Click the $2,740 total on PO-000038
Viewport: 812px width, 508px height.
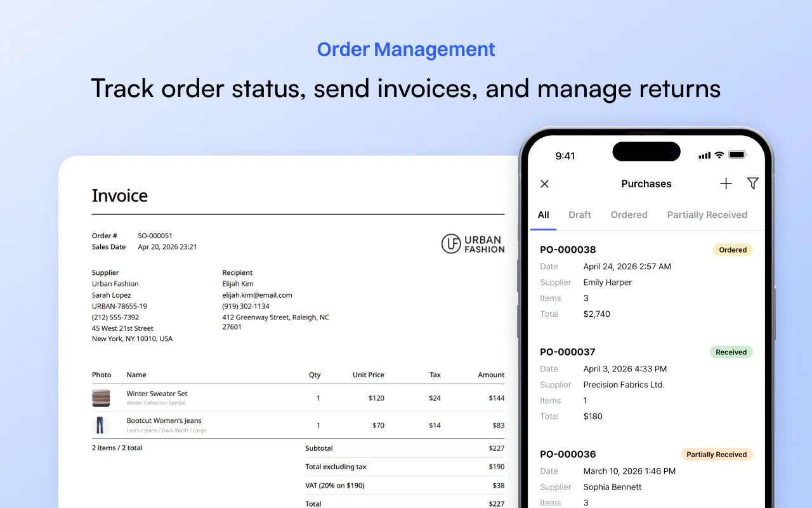point(597,314)
